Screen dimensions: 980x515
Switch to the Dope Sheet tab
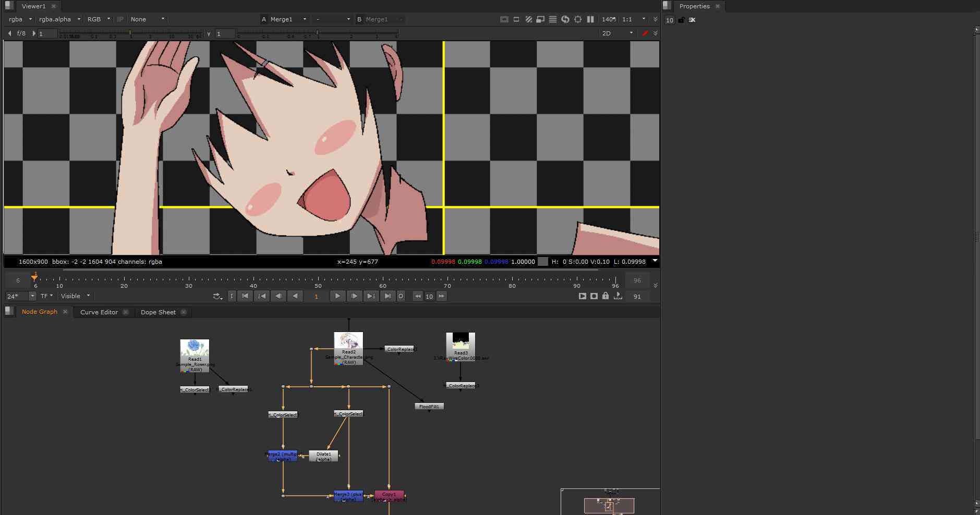click(158, 312)
